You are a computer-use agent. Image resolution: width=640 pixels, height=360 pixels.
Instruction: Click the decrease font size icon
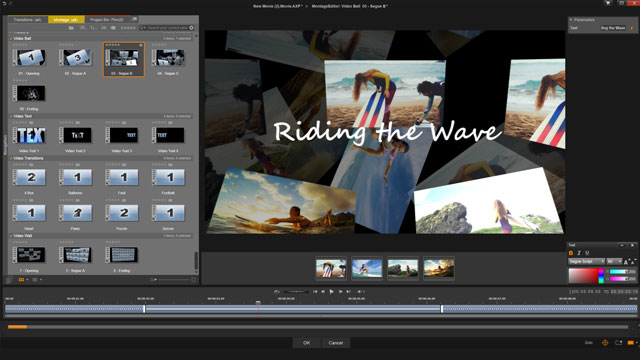pos(633,262)
